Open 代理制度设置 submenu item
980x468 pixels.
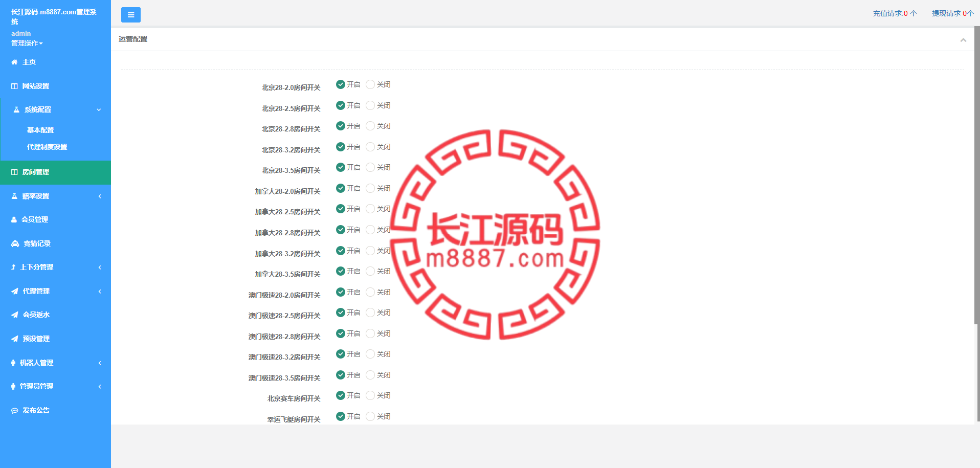point(47,147)
